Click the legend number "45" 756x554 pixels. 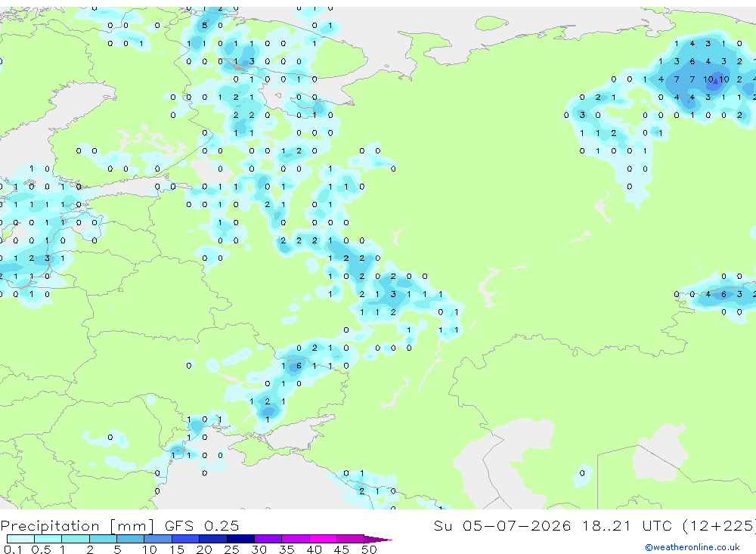(x=342, y=549)
